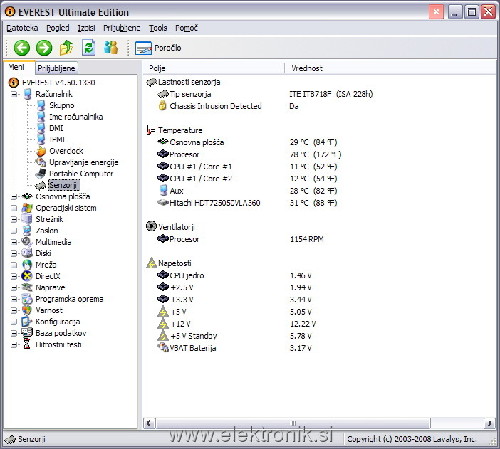The image size is (500, 449).
Task: Click the Polje column header
Action: coord(214,68)
